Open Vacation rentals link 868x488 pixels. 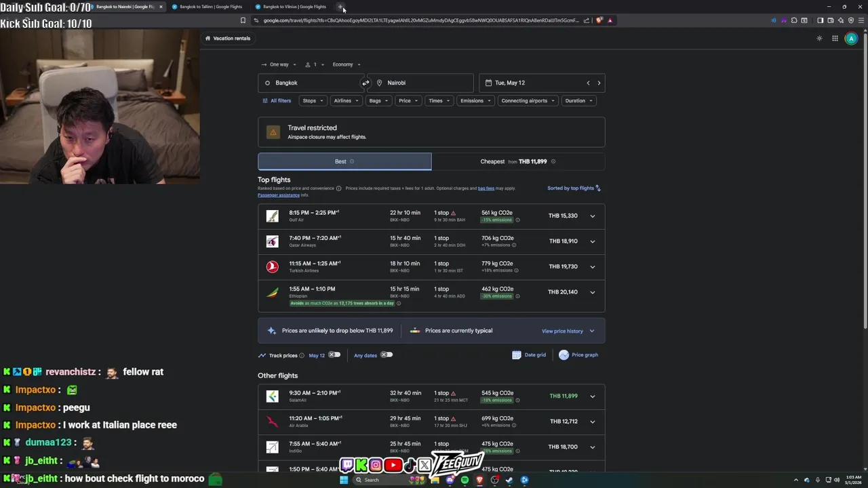(228, 39)
